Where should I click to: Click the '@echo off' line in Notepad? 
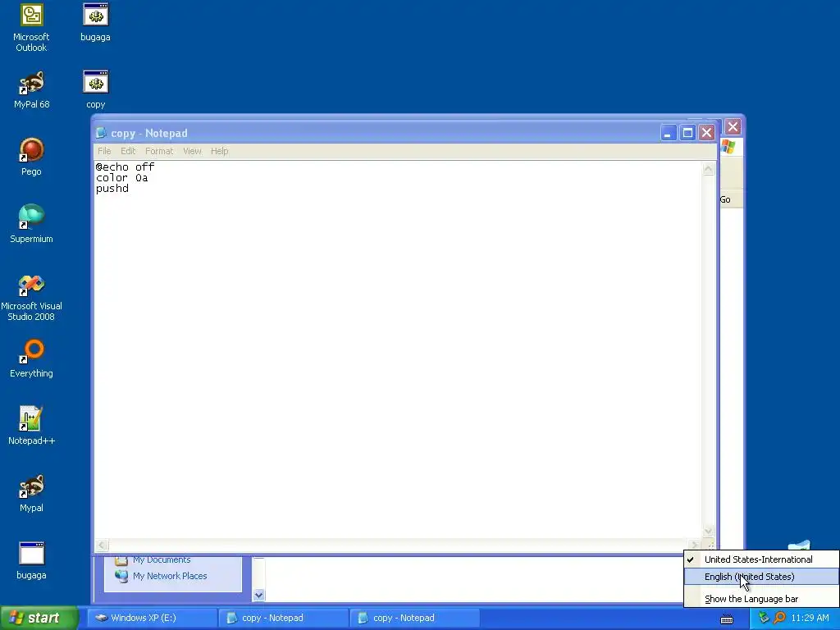click(126, 167)
